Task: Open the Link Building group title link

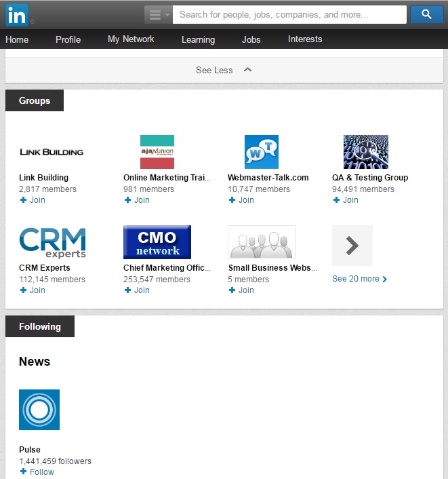Action: tap(43, 178)
